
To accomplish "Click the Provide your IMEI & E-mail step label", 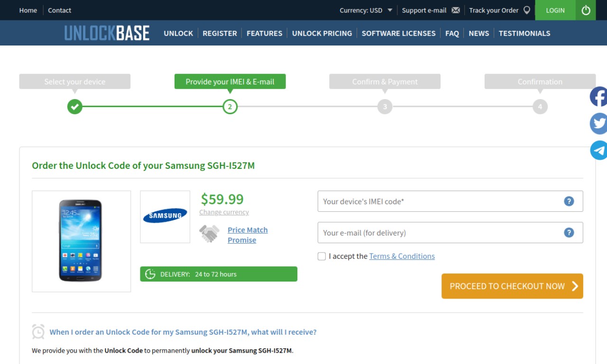I will coord(230,82).
